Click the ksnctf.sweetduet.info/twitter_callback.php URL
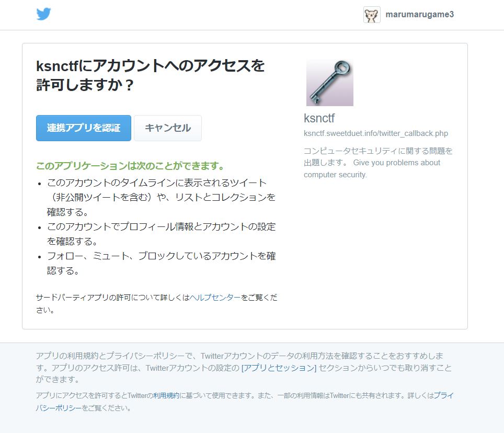This screenshot has height=433, width=504. (376, 133)
